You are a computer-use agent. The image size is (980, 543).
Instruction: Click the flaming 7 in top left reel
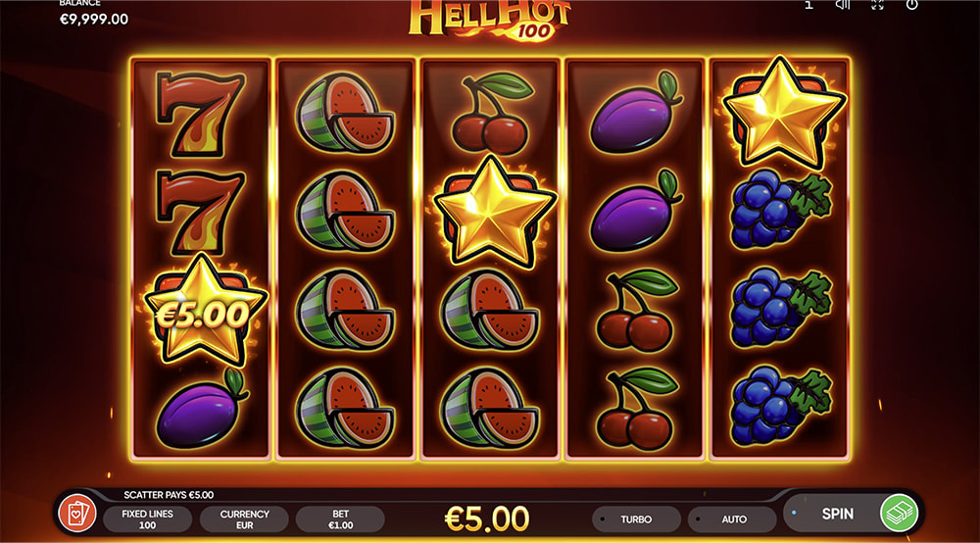tap(199, 114)
